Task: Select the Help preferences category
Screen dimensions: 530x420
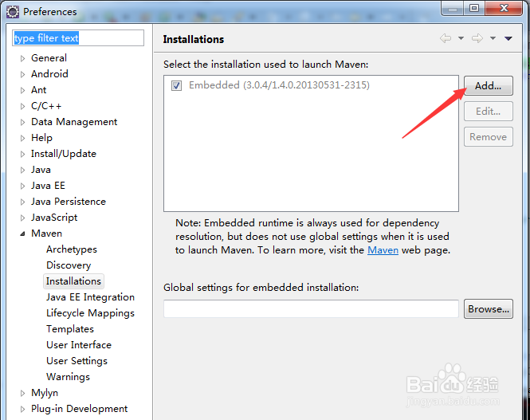Action: click(x=42, y=138)
